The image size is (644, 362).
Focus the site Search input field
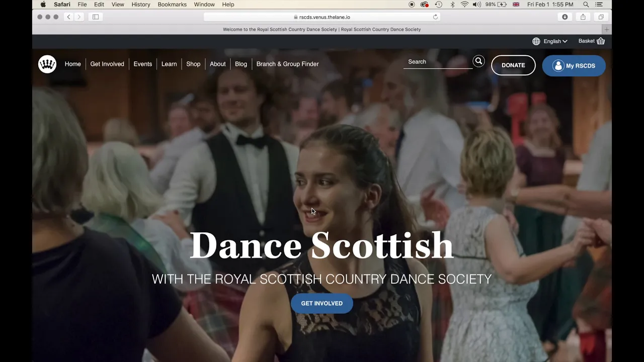tap(438, 62)
